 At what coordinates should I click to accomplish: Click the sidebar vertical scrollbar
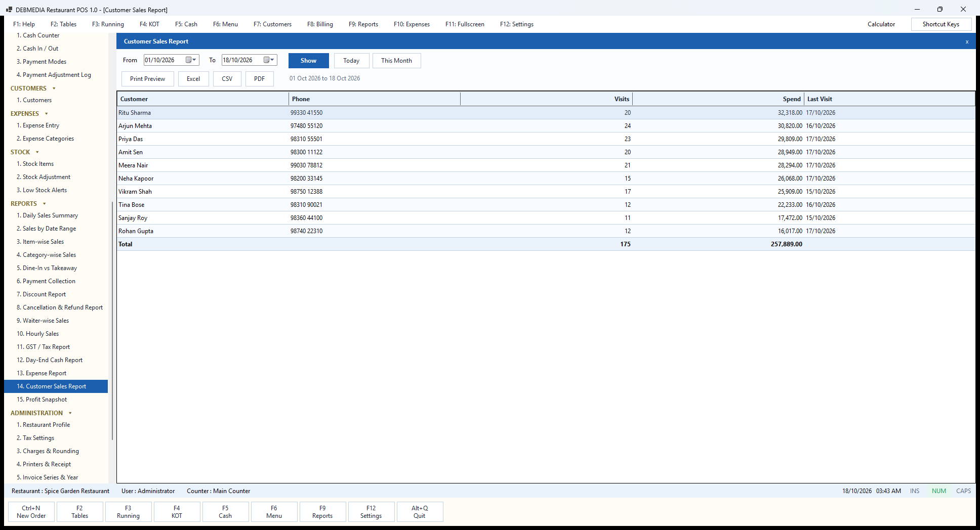pyautogui.click(x=112, y=321)
